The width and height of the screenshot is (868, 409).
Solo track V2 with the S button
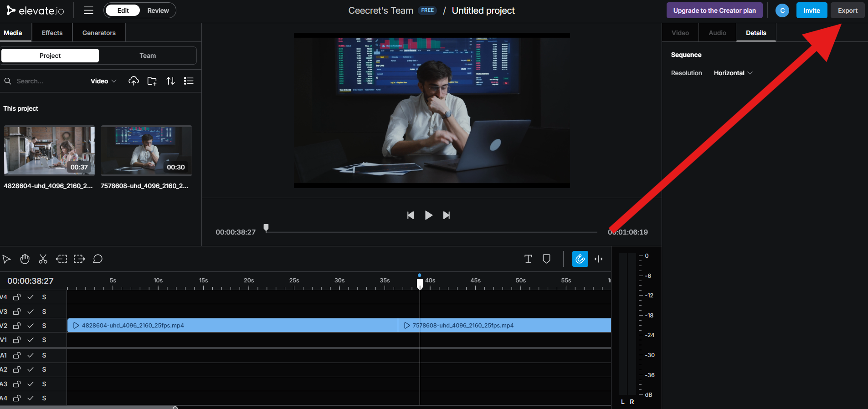coord(44,326)
